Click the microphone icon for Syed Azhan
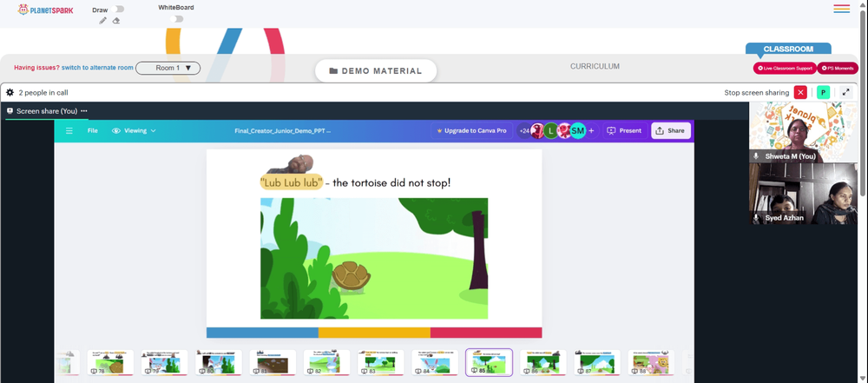The image size is (868, 383). [756, 218]
